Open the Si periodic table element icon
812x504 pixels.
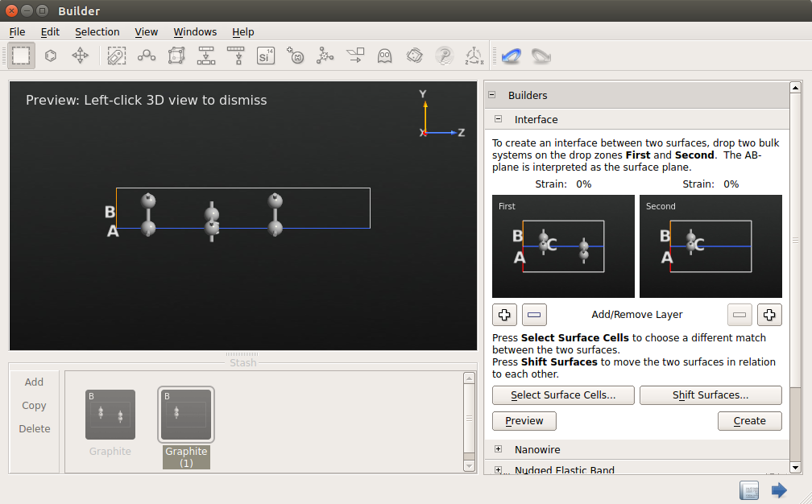tap(266, 56)
